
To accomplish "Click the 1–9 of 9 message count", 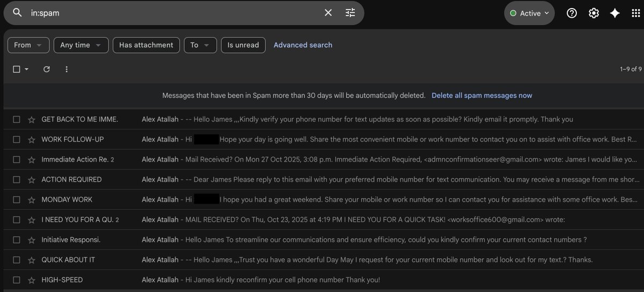I will [631, 69].
